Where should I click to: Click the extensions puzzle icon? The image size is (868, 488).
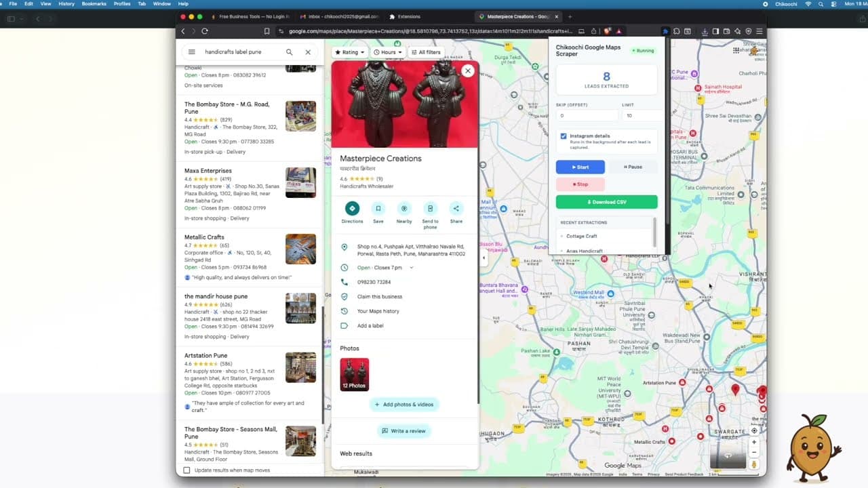(676, 31)
